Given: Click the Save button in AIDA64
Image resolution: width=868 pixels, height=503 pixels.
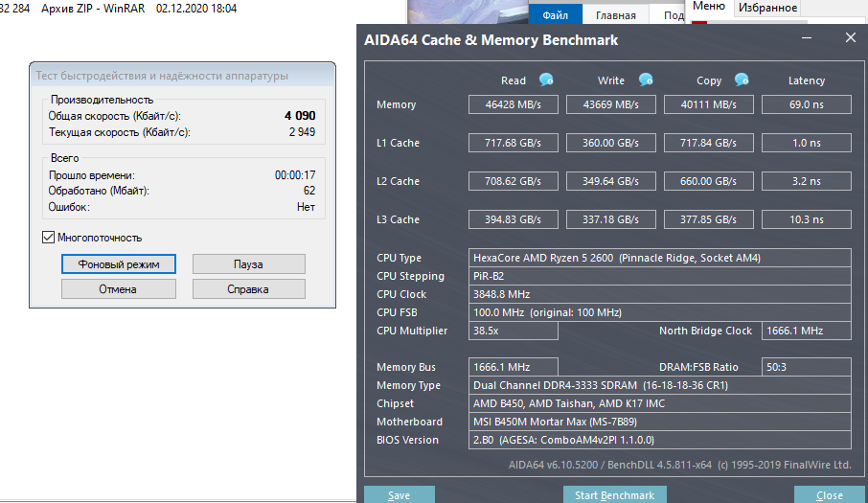Looking at the screenshot, I should [400, 495].
